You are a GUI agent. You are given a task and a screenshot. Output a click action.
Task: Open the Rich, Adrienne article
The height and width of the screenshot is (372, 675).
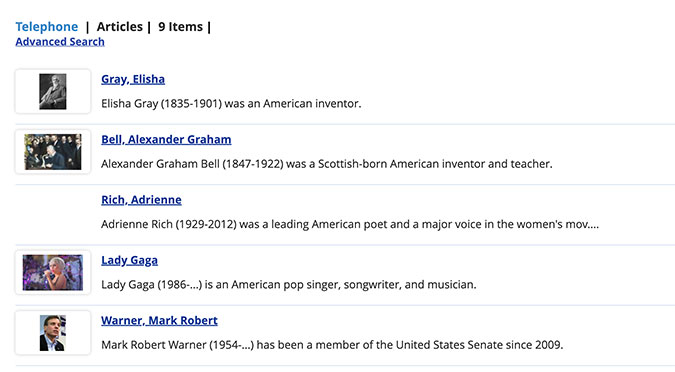pos(141,200)
